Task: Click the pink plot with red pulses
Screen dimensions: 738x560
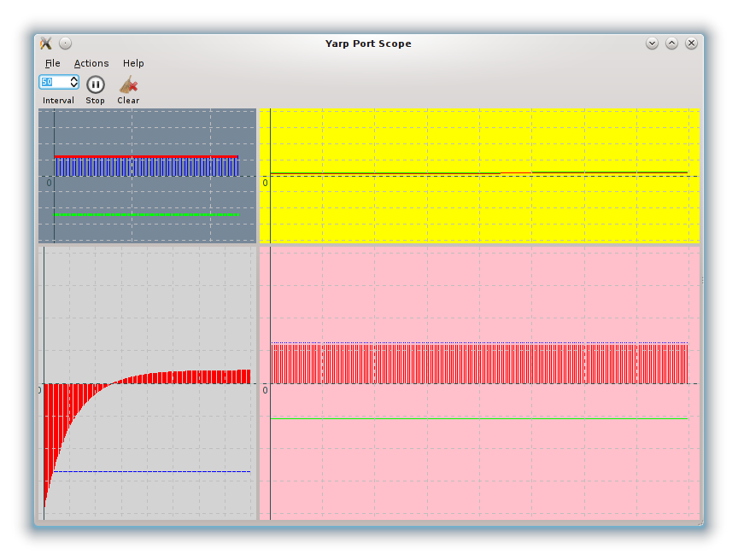Action: pos(478,470)
